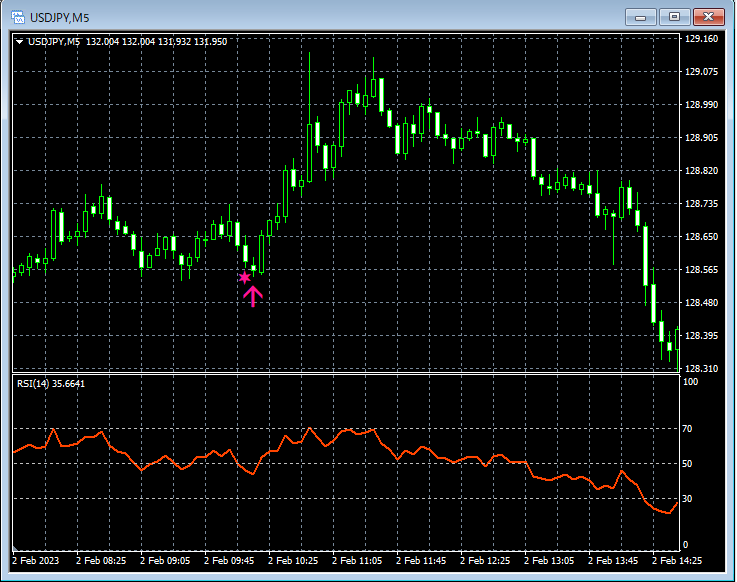Click the 2 Feb 10:25 time label
737x582 pixels.
click(x=293, y=561)
